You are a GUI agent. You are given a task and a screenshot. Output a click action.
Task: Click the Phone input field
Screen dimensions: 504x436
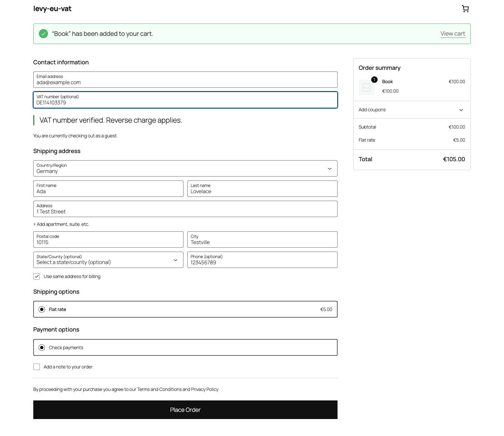pyautogui.click(x=262, y=260)
